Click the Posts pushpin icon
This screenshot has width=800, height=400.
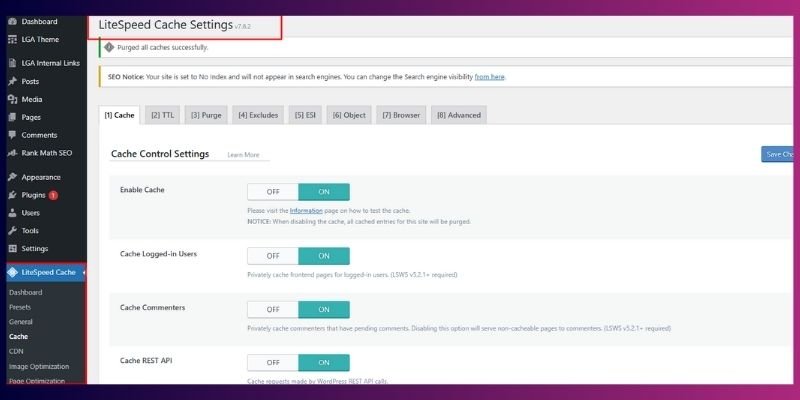click(x=13, y=81)
